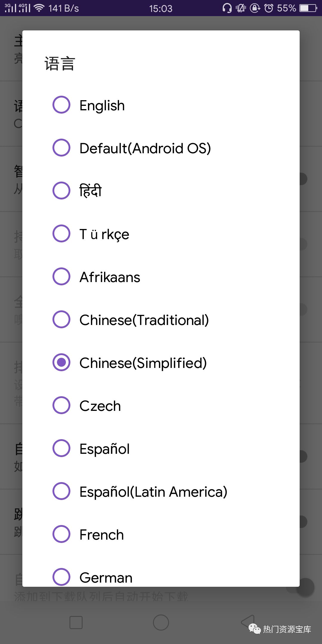Tap the alarm clock status icon
This screenshot has width=322, height=644.
(269, 8)
